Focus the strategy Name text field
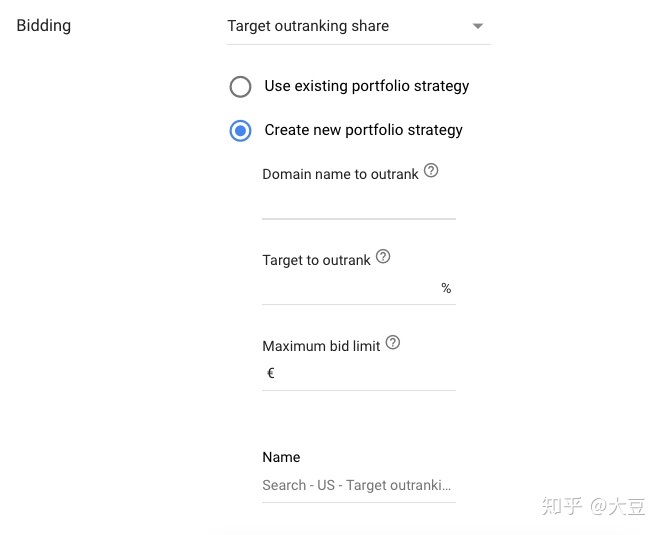Viewport: 663px width, 535px height. (x=359, y=486)
